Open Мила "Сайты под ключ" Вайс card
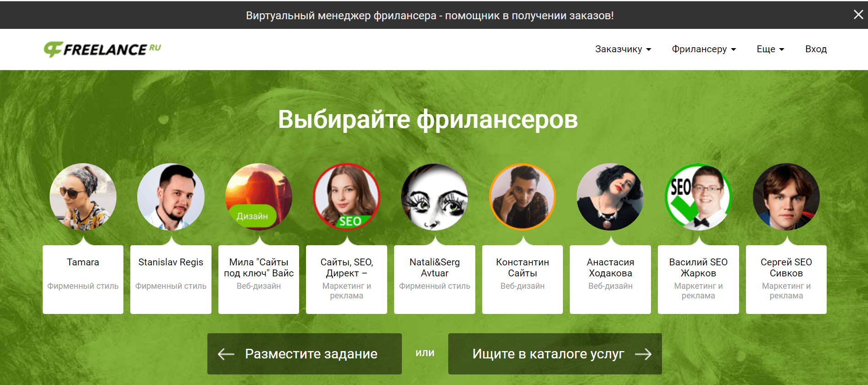Viewport: 868px width, 385px height. (x=259, y=279)
